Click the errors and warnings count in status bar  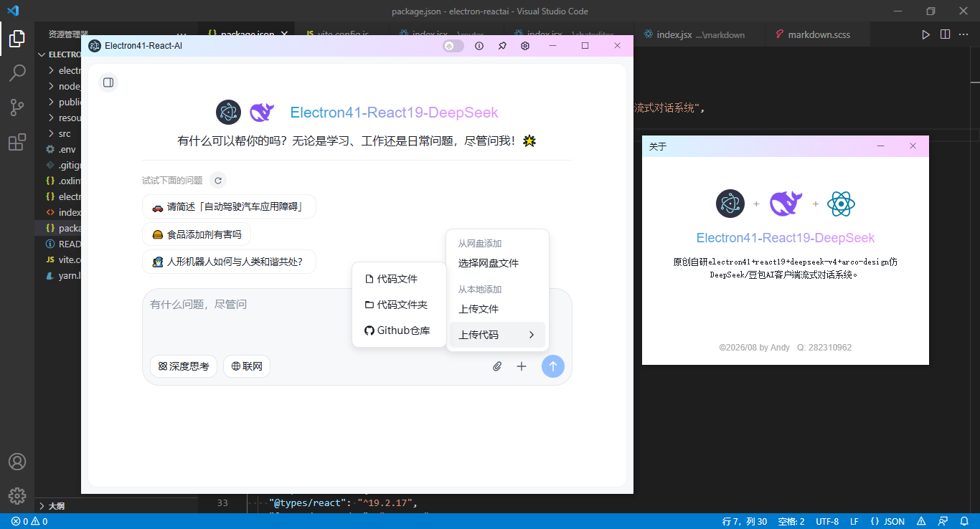click(29, 521)
